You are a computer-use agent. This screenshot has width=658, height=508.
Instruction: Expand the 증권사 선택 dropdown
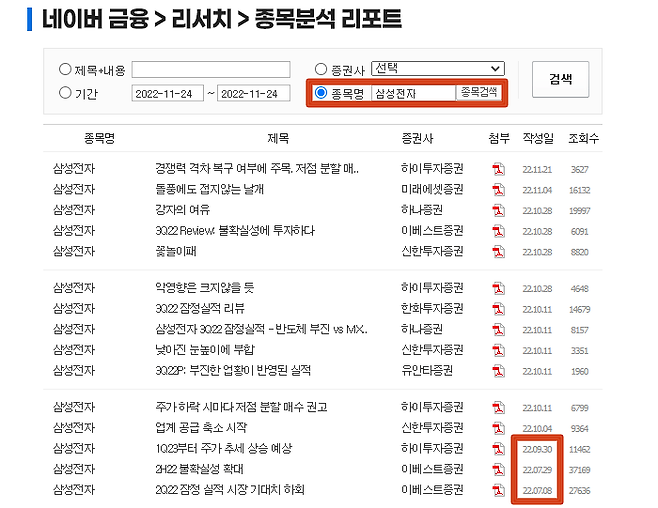coord(437,68)
